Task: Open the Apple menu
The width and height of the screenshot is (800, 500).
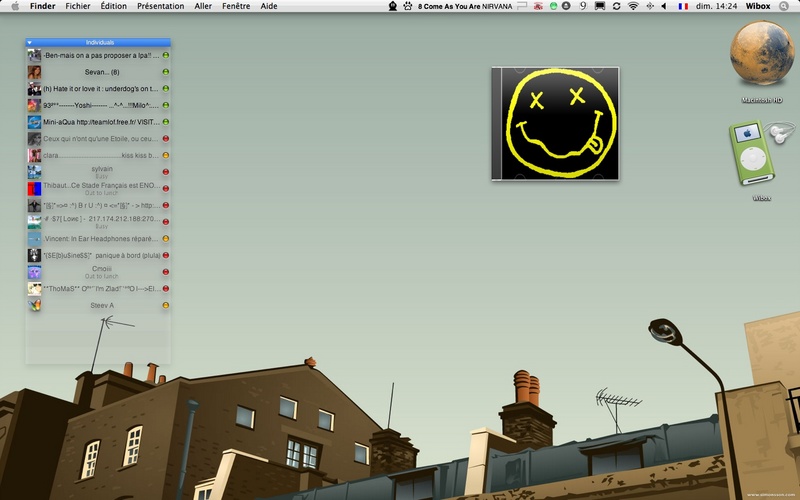Action: click(x=15, y=6)
